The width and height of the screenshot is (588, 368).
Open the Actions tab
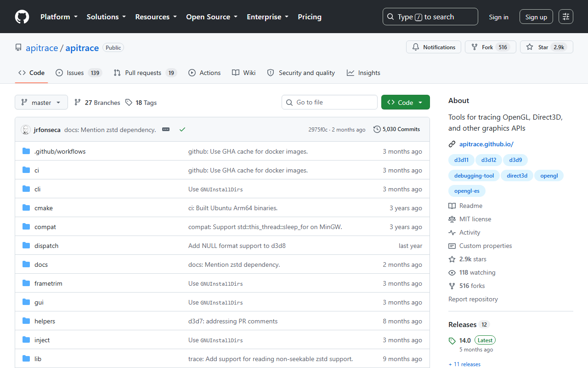click(x=204, y=73)
